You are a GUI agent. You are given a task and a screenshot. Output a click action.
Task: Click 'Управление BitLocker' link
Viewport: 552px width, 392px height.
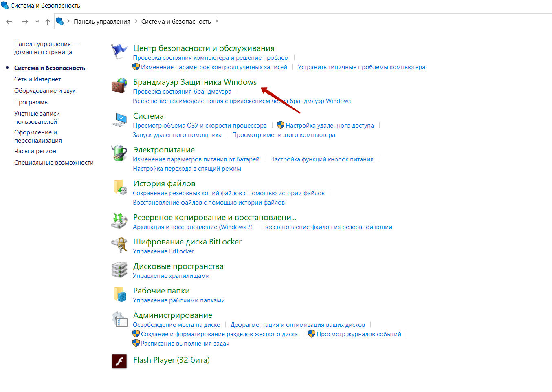click(163, 251)
